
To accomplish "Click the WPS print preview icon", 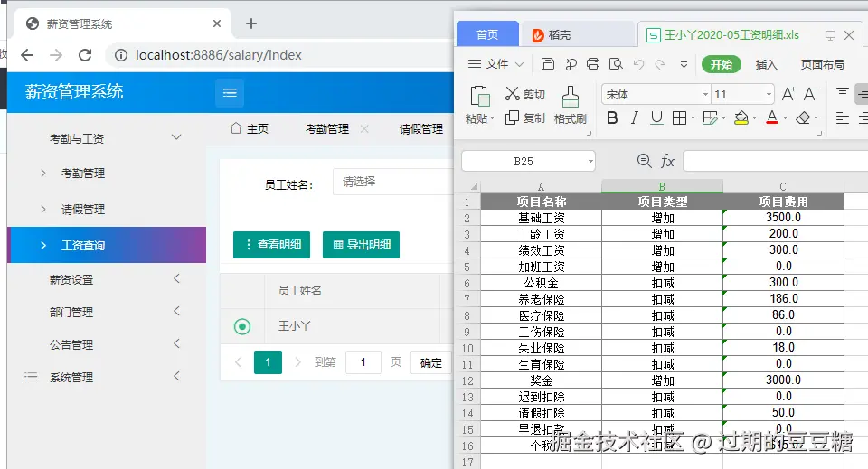I will 616,64.
